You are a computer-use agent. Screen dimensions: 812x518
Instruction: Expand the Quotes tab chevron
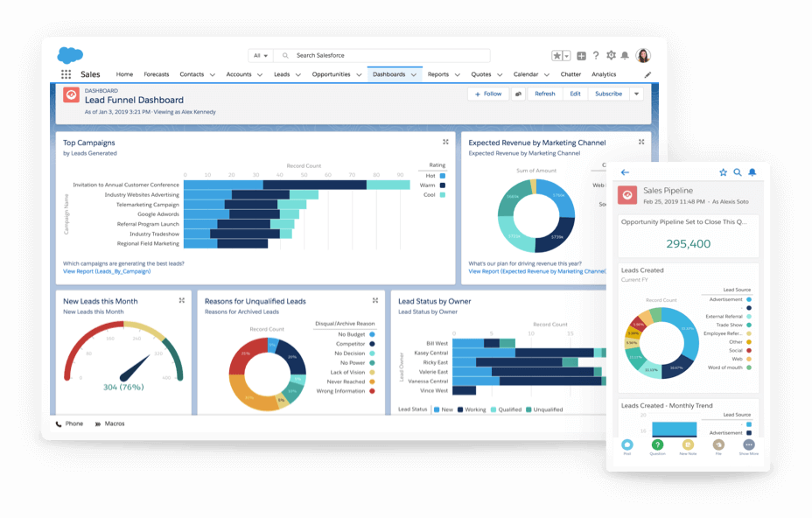tap(500, 74)
